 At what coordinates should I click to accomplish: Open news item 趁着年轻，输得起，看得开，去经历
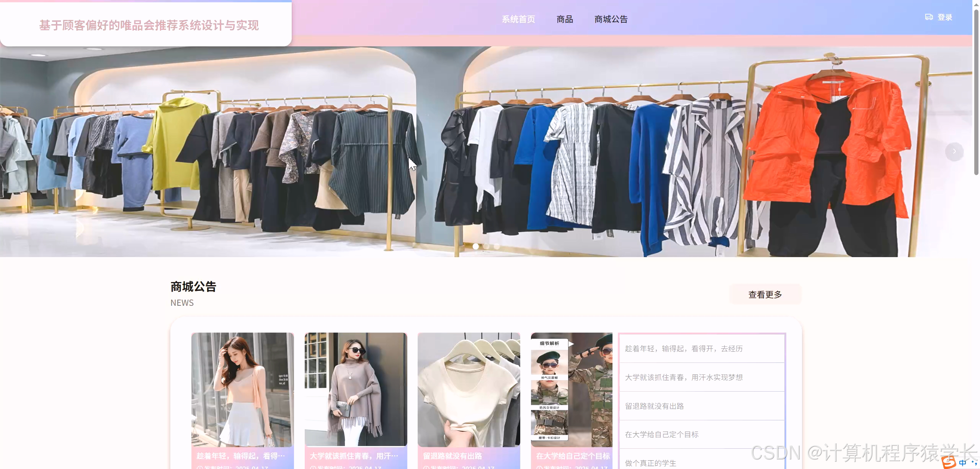click(x=684, y=349)
